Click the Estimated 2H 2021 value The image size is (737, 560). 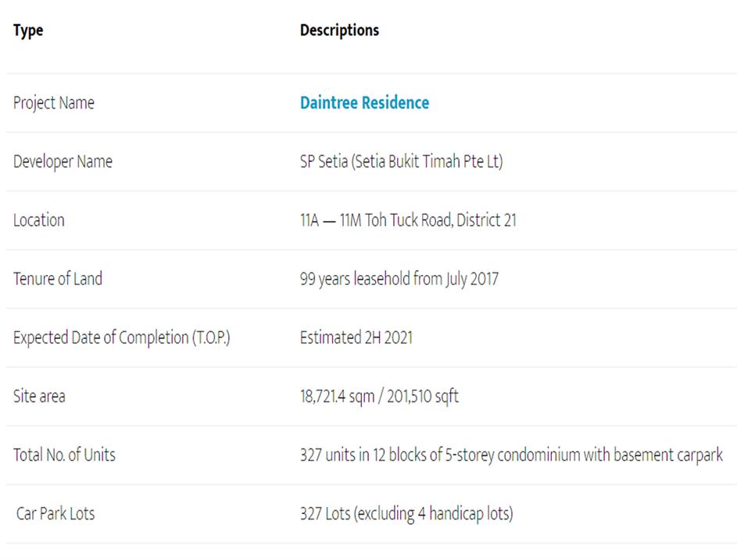point(356,338)
